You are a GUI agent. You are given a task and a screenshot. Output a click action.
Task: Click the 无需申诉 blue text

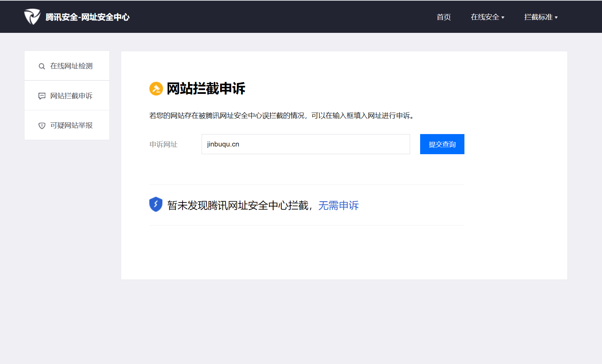(x=339, y=205)
